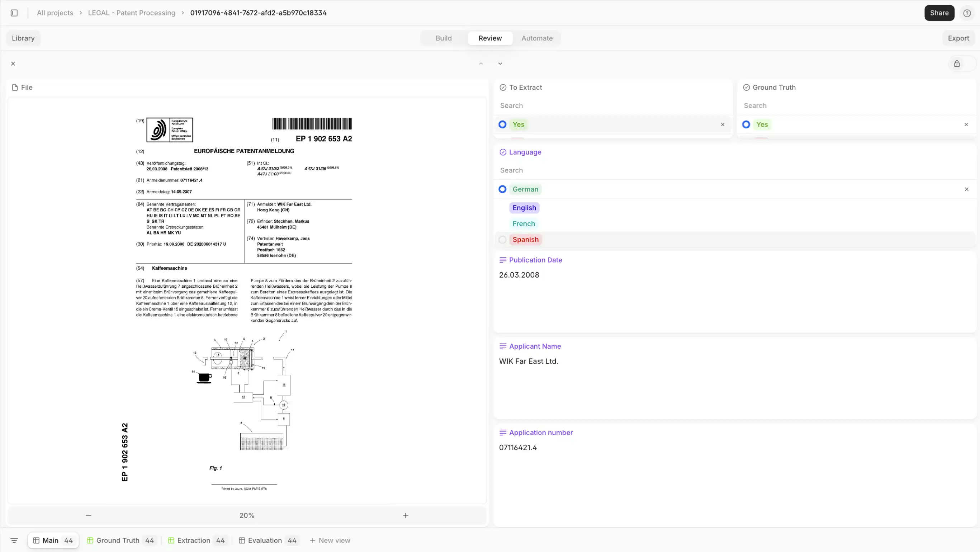
Task: Click the Review tab
Action: 490,38
